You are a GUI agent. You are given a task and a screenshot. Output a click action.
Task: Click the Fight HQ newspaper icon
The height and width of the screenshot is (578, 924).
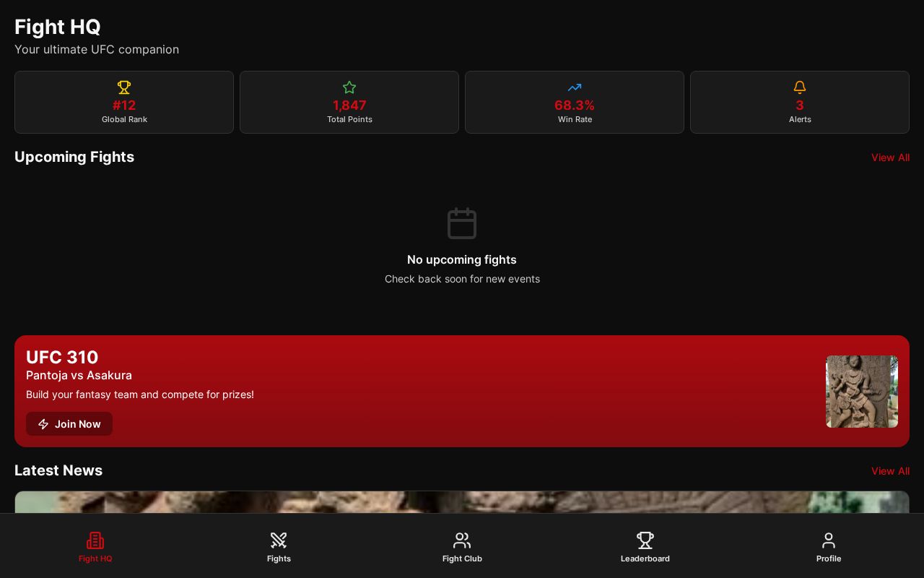[x=95, y=540]
